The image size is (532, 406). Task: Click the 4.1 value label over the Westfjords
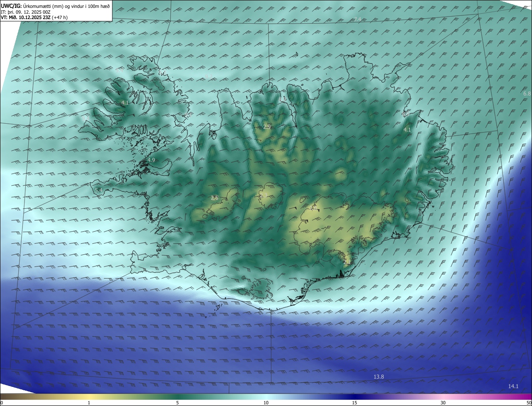(125, 103)
